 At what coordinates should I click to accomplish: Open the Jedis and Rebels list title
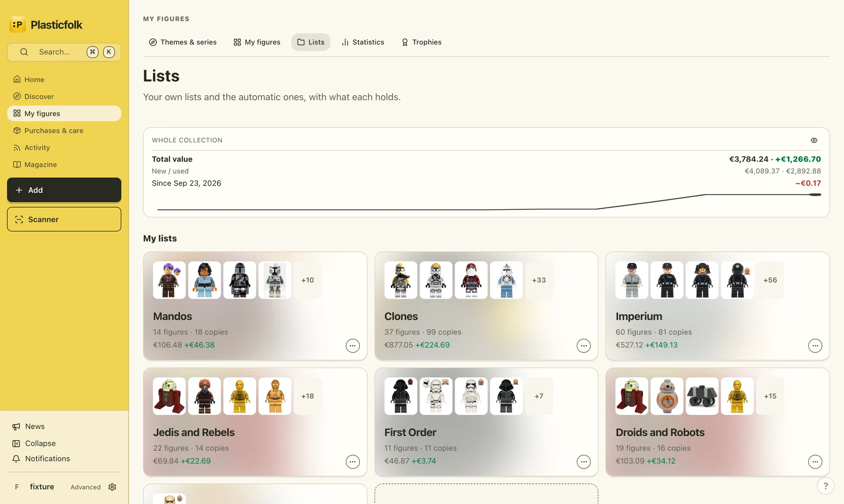click(x=194, y=433)
